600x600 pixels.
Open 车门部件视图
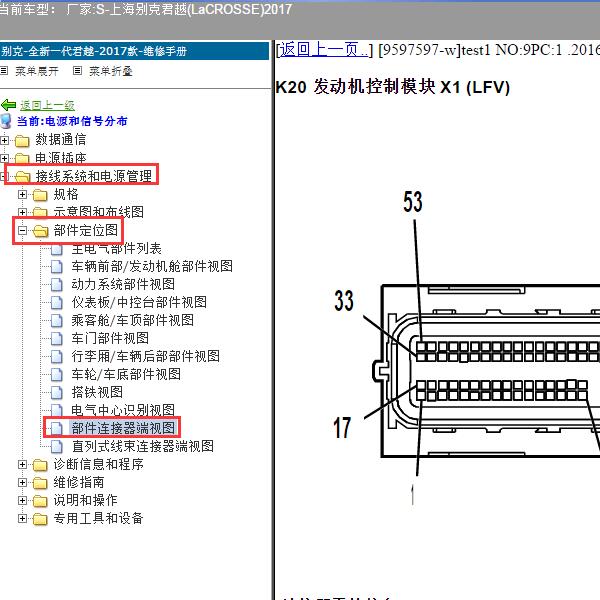tap(110, 338)
